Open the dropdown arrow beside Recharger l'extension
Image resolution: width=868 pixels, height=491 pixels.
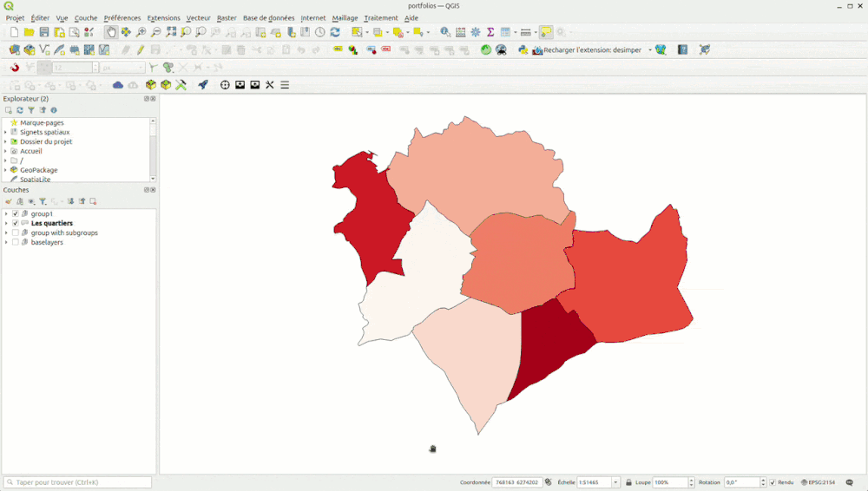(x=650, y=49)
